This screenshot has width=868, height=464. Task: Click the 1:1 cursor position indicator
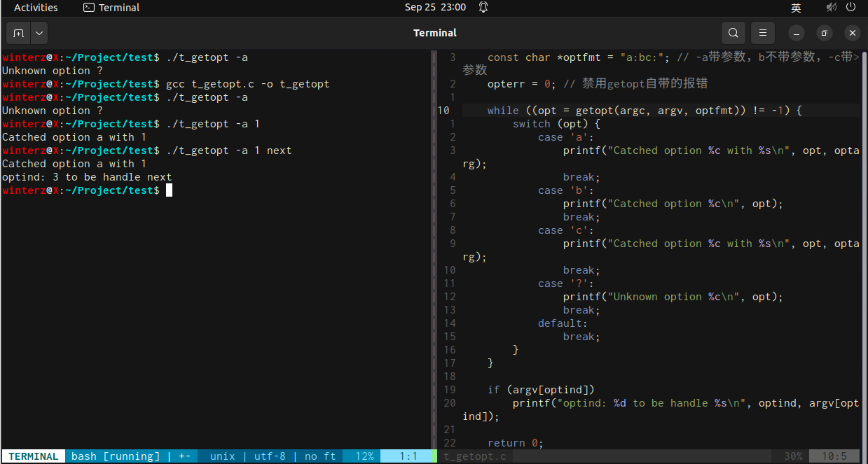click(x=408, y=456)
